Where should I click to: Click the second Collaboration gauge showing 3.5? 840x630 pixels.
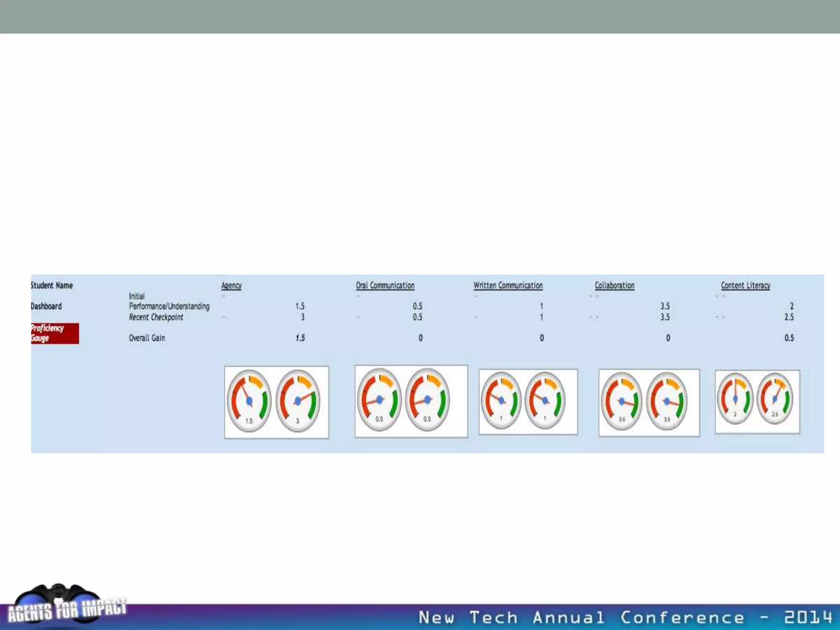[667, 401]
